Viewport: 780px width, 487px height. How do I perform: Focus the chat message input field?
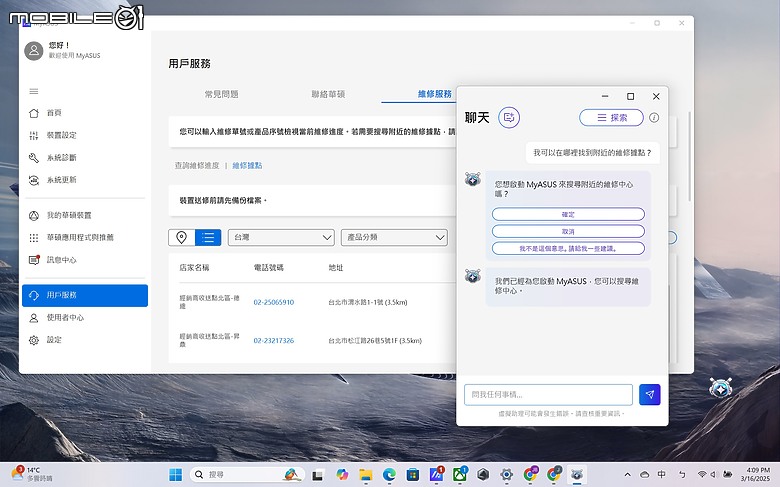coord(548,394)
